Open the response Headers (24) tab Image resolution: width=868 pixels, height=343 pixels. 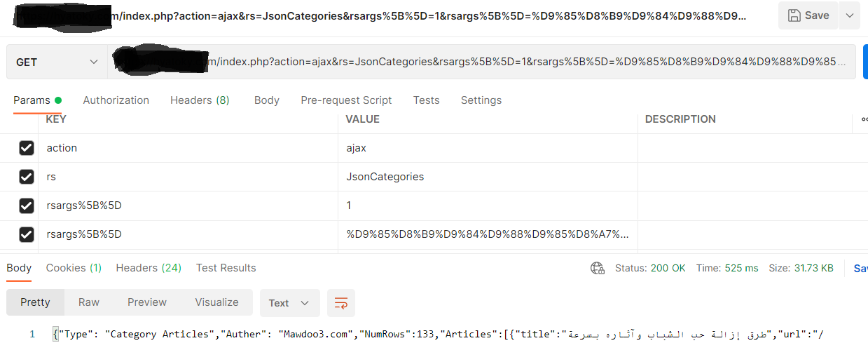point(149,268)
